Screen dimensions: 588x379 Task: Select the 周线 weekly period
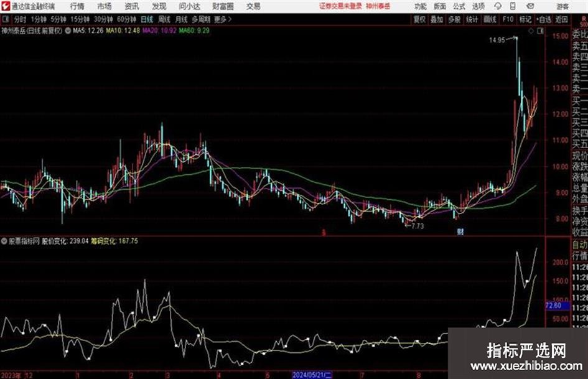tap(164, 19)
